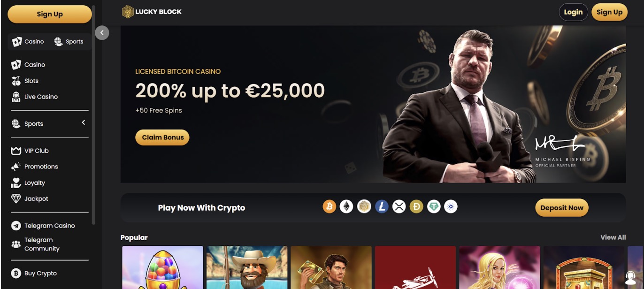Collapse the sidebar with arrow button

[102, 33]
